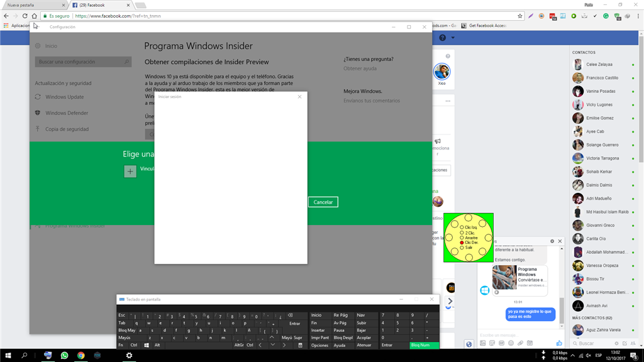Attach a photo in the chat window
The height and width of the screenshot is (362, 644).
click(x=482, y=343)
